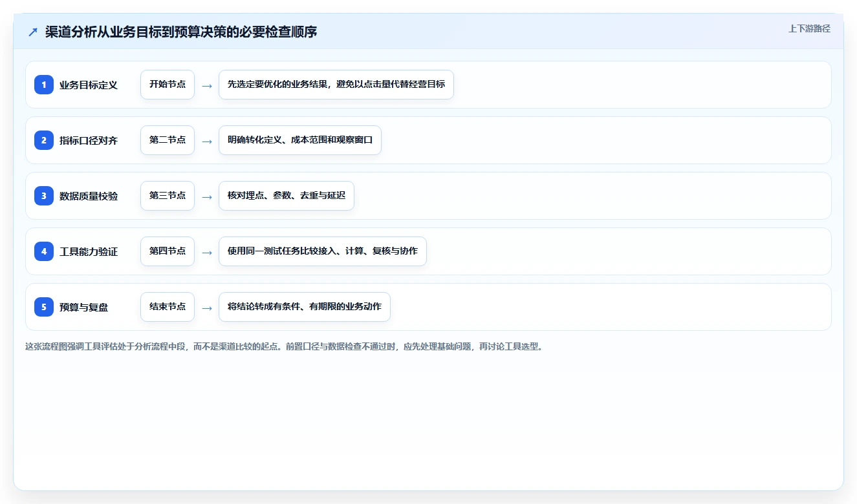Click the box 使用同一测试任务比较接入
Viewport: 857px width, 504px height.
[x=323, y=251]
